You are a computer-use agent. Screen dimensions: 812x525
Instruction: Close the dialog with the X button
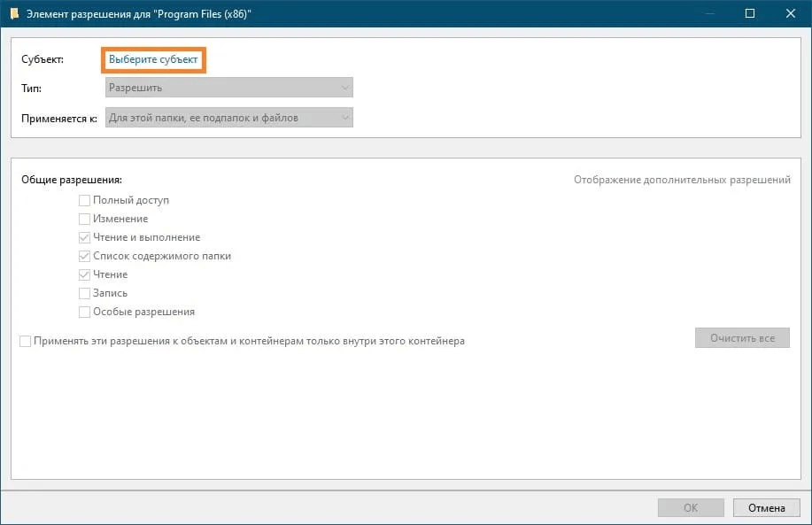791,13
